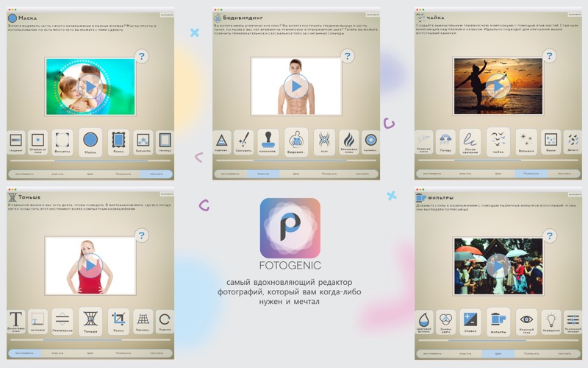Select the large T text tool in Тоньше panel
This screenshot has width=588, height=368.
(15, 322)
